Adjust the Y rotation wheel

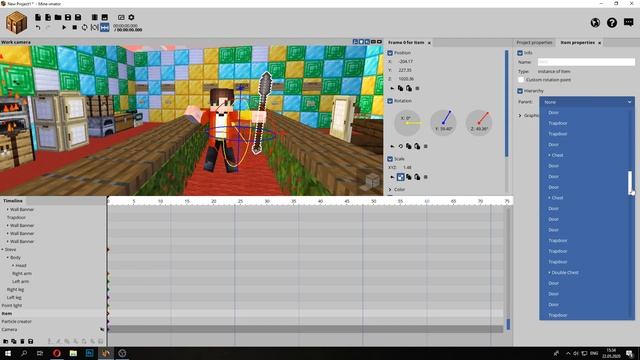tap(443, 122)
